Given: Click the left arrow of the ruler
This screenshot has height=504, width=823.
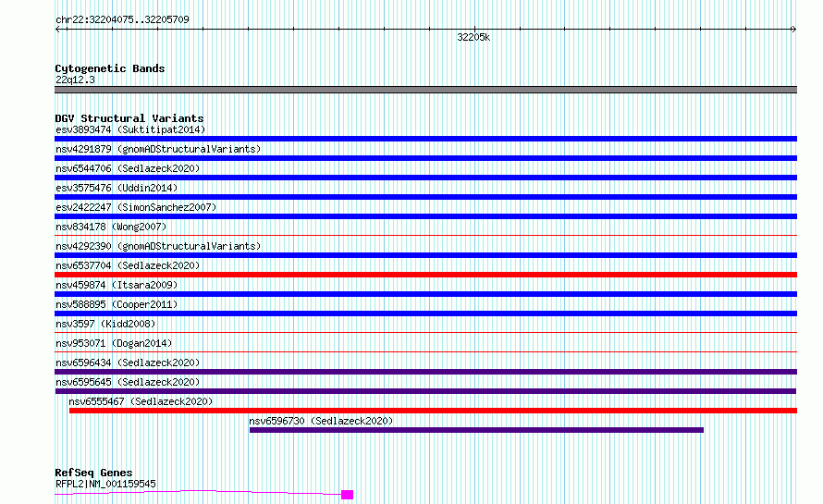Looking at the screenshot, I should point(58,29).
